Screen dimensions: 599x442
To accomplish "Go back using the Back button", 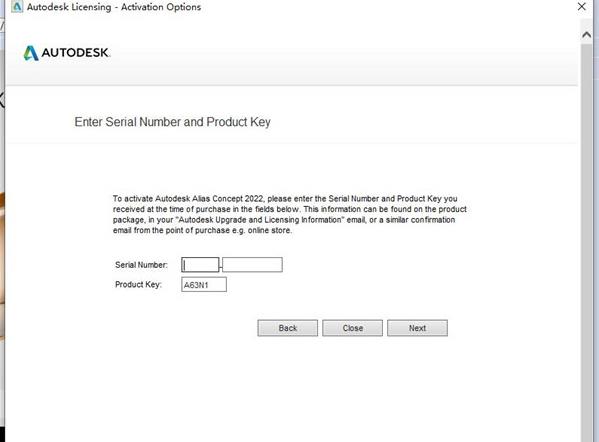I will tap(288, 328).
